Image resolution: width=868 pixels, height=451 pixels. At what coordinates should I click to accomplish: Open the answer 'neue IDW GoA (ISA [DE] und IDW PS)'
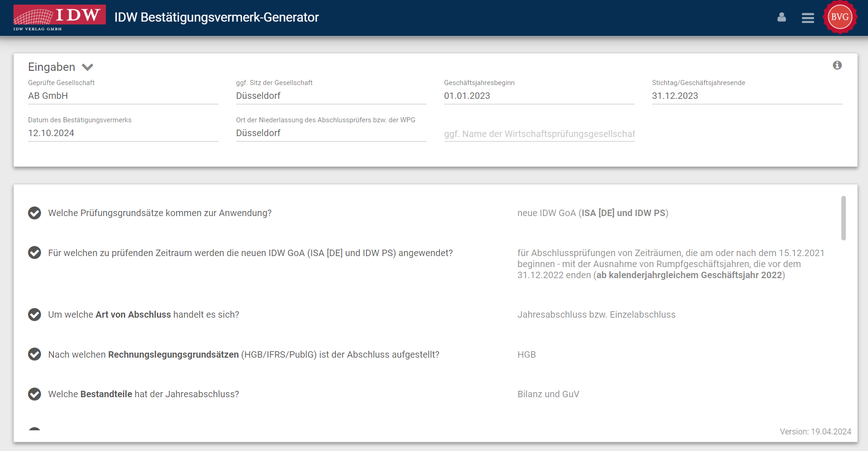[x=593, y=213]
